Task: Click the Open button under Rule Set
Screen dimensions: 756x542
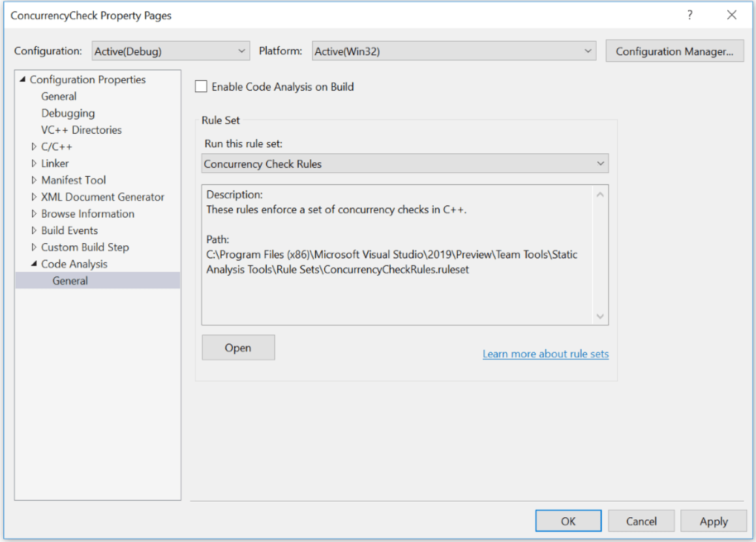Action: pos(238,347)
